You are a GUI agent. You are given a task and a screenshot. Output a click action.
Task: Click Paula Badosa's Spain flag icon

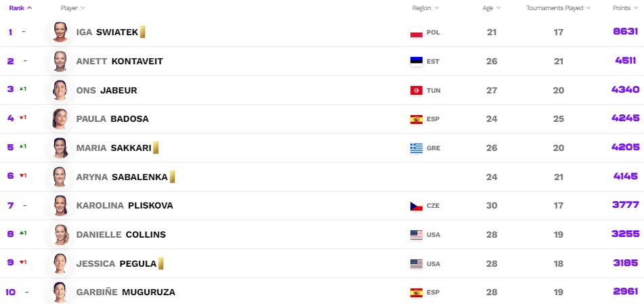[416, 119]
